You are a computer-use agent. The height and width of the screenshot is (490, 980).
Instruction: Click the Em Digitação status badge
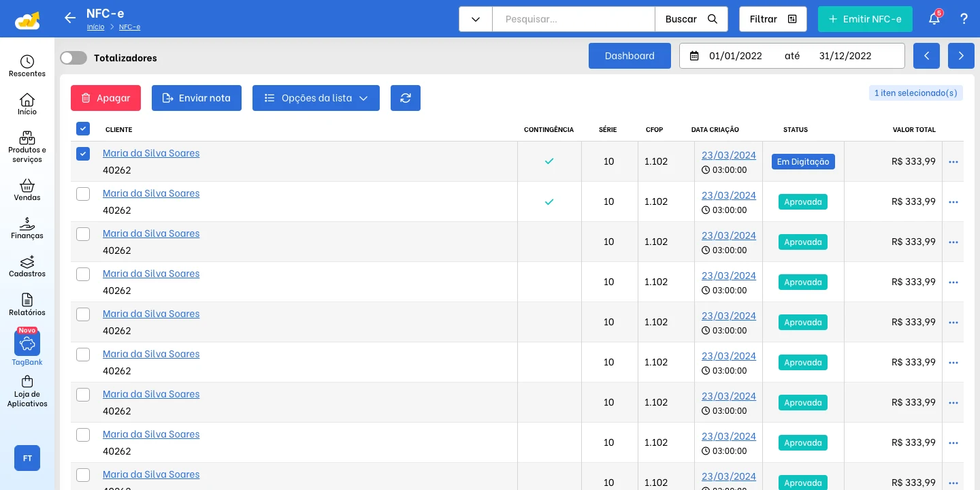[x=803, y=162]
